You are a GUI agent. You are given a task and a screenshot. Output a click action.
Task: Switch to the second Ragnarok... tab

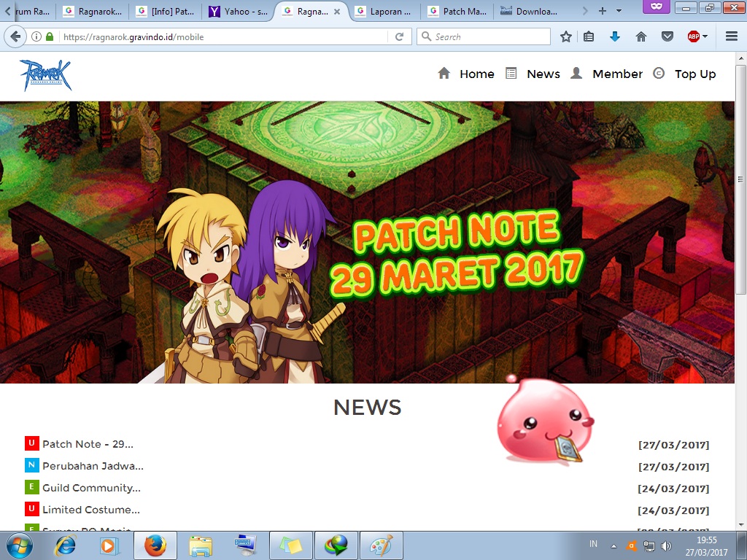click(x=93, y=12)
